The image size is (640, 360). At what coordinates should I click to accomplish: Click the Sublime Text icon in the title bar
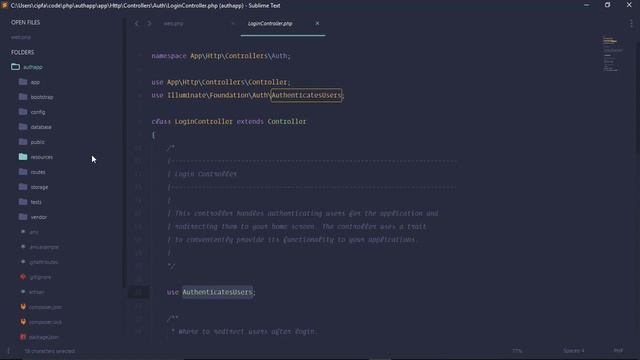[x=4, y=5]
